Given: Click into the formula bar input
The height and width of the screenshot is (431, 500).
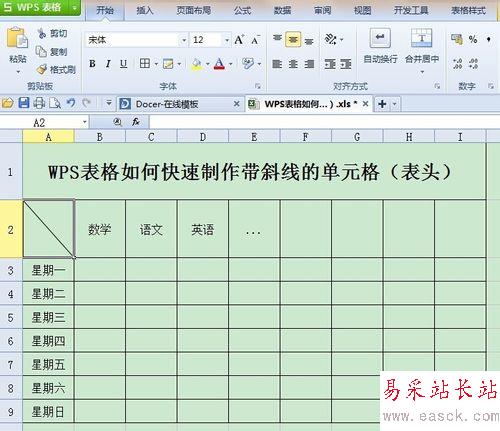Looking at the screenshot, I should (x=324, y=122).
